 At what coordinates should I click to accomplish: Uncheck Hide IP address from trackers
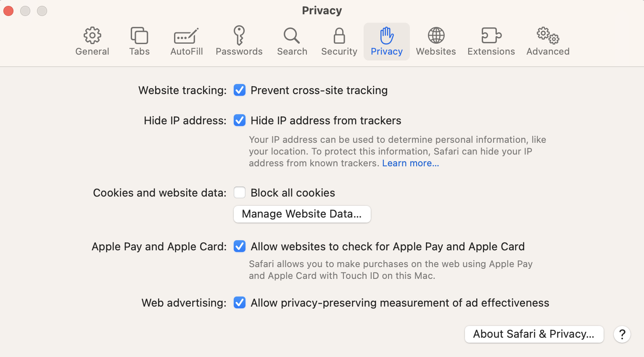coord(240,121)
